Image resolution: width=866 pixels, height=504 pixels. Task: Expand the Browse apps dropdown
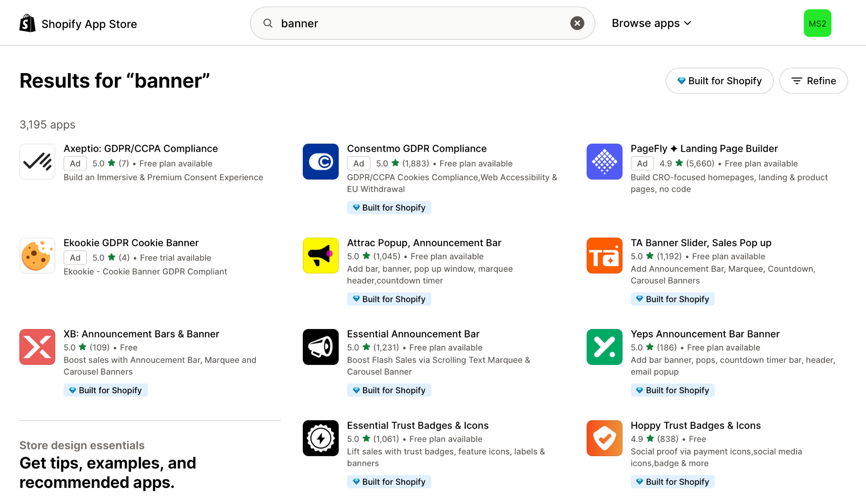(651, 23)
